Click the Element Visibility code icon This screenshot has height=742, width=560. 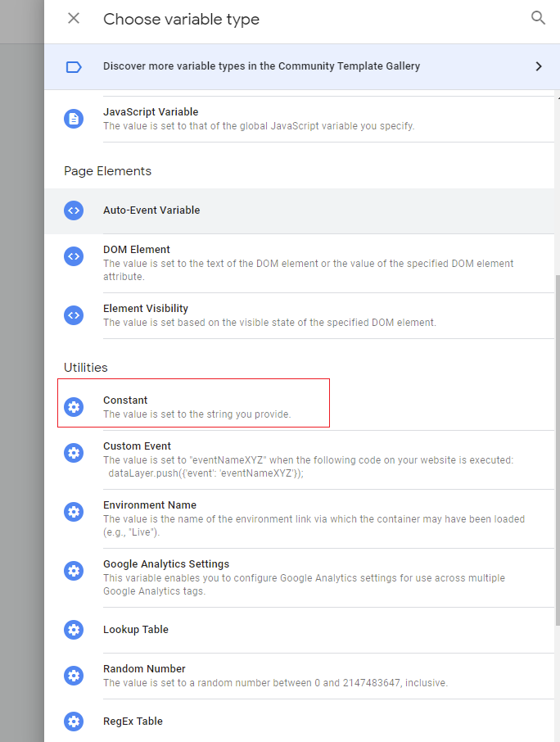[74, 315]
